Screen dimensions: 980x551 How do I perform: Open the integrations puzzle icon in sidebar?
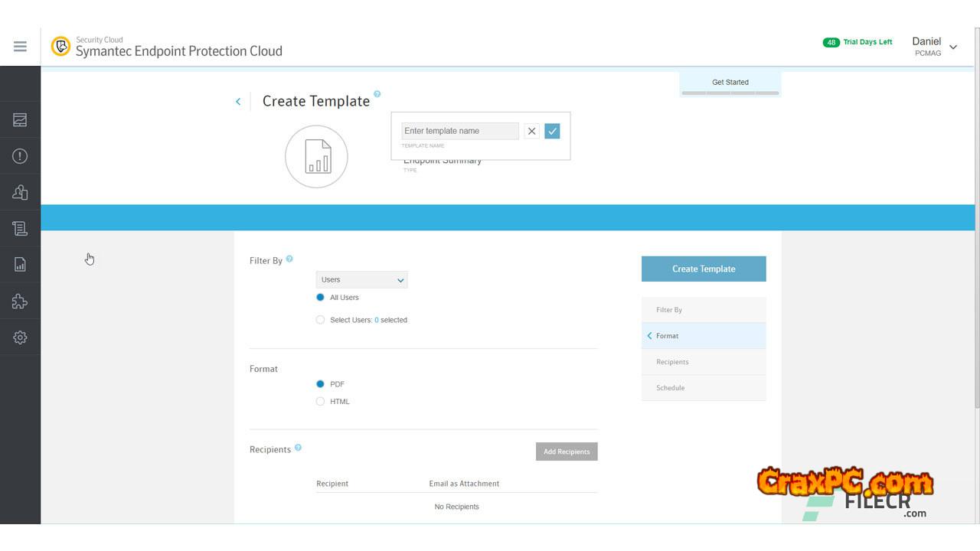coord(20,302)
